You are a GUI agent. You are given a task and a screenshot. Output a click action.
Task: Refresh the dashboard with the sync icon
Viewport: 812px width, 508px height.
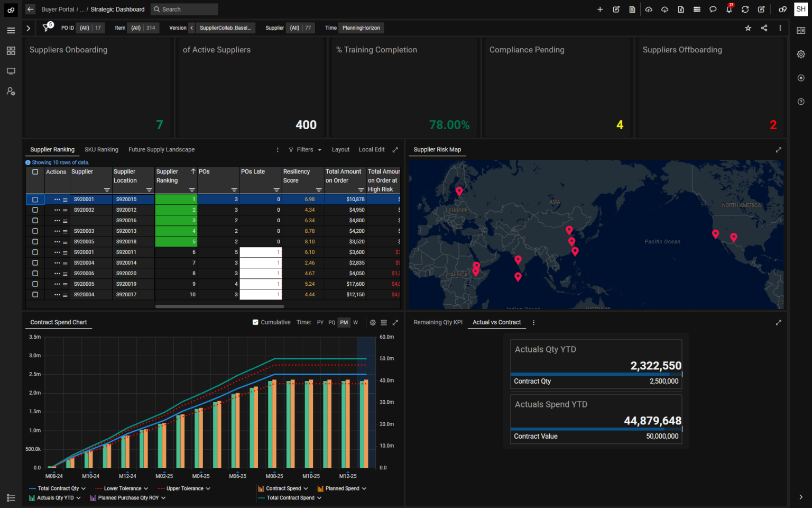point(745,9)
